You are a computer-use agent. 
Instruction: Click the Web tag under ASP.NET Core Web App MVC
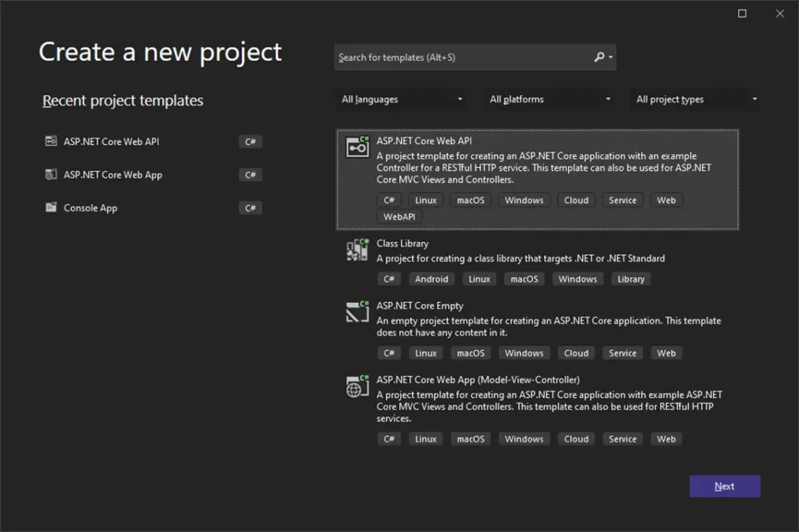coord(666,438)
